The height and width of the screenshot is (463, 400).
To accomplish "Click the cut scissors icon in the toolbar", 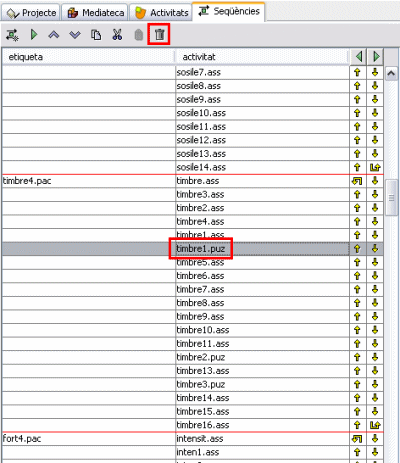I will [117, 35].
